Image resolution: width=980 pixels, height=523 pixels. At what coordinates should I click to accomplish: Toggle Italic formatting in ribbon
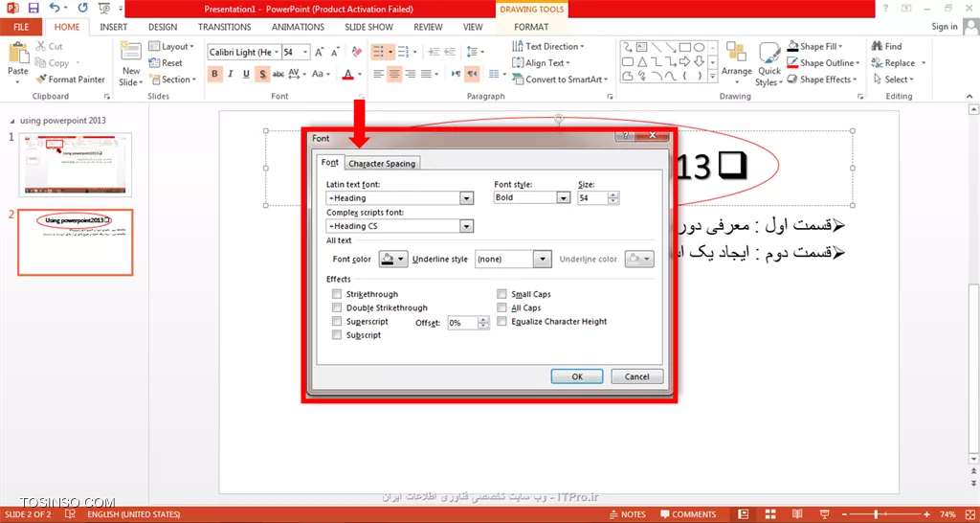(x=231, y=75)
